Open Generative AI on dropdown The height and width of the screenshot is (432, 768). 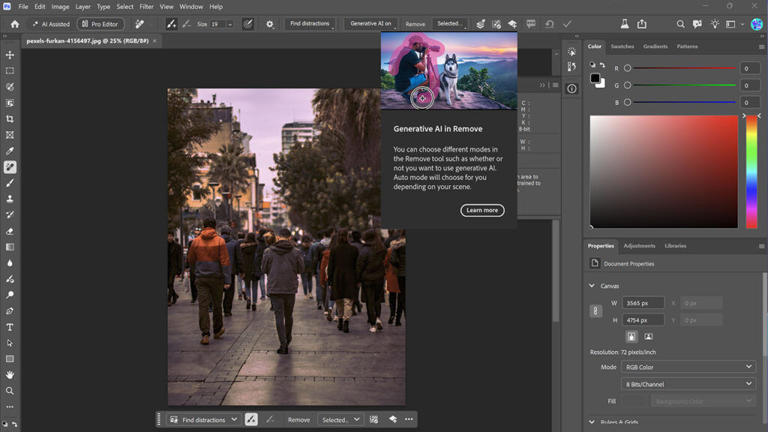click(371, 24)
